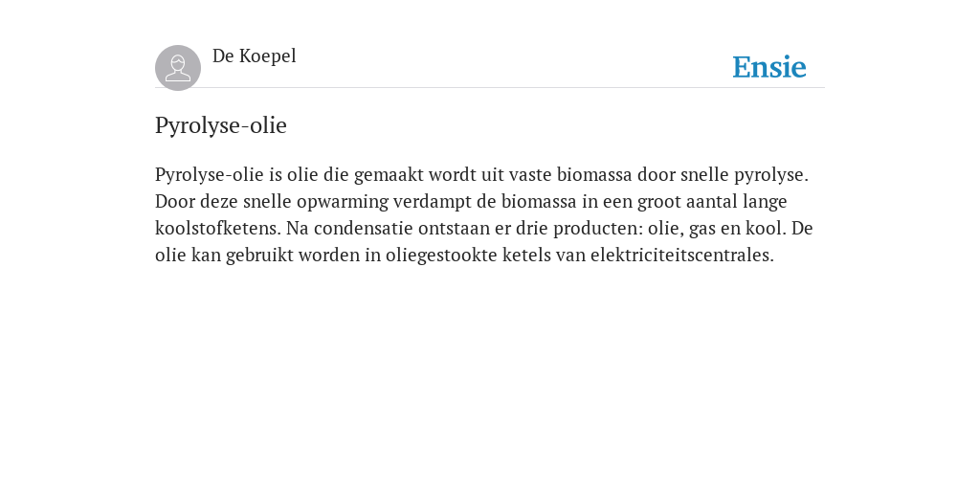Click the word 'biomassa' in the first sentence
The image size is (980, 490).
[594, 174]
